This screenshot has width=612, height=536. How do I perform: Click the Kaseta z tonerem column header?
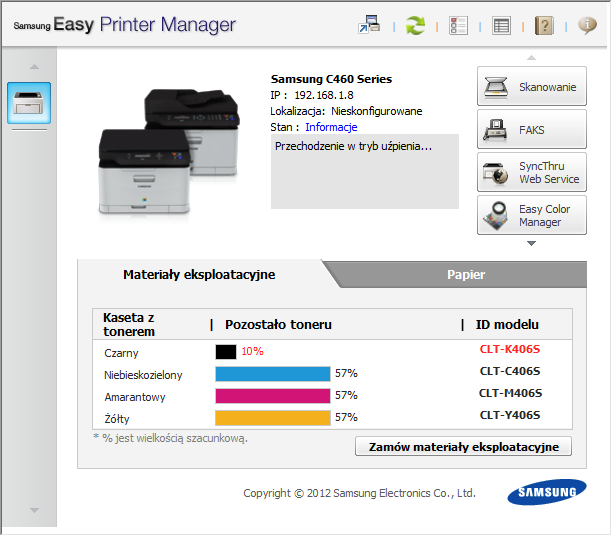129,324
